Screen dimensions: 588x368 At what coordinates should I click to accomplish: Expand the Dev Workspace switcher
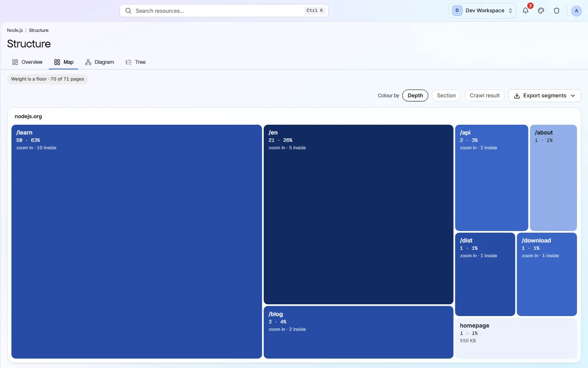click(483, 11)
